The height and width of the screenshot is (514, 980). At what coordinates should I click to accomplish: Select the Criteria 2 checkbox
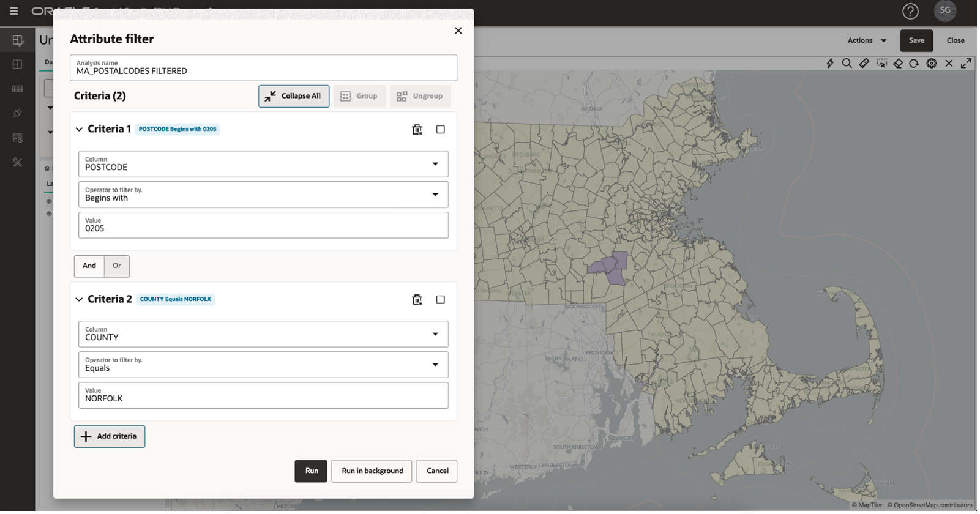point(441,300)
